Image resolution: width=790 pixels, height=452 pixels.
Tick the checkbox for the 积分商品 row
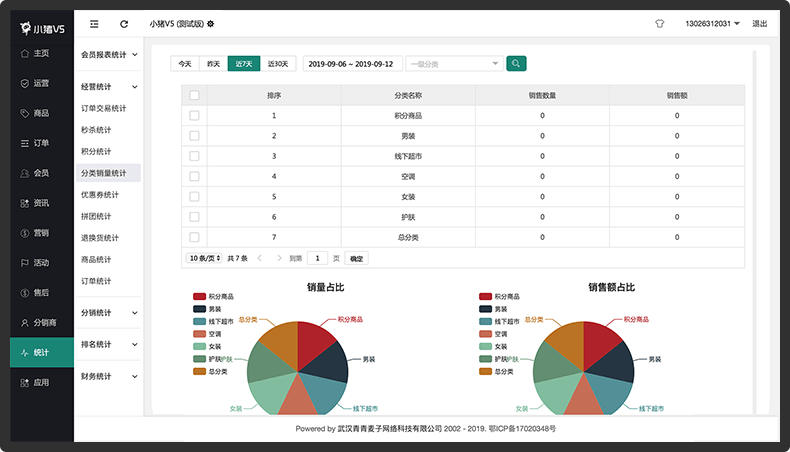(x=194, y=115)
